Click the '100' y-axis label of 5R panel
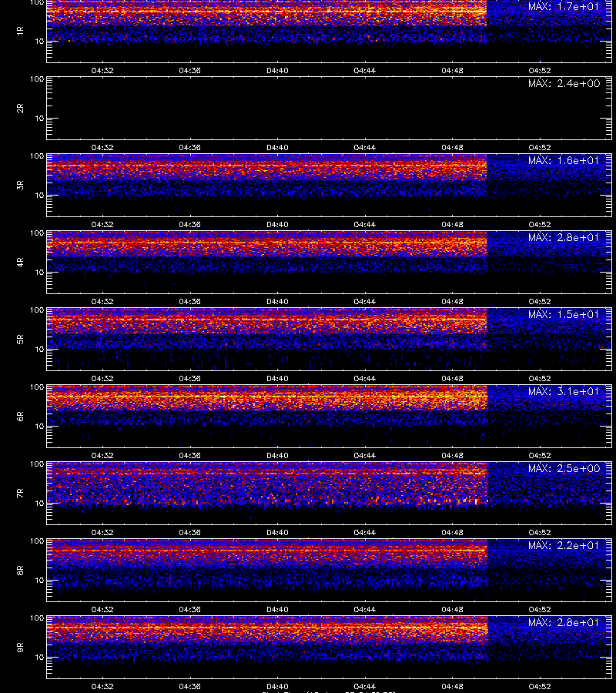The image size is (616, 693). [x=37, y=310]
